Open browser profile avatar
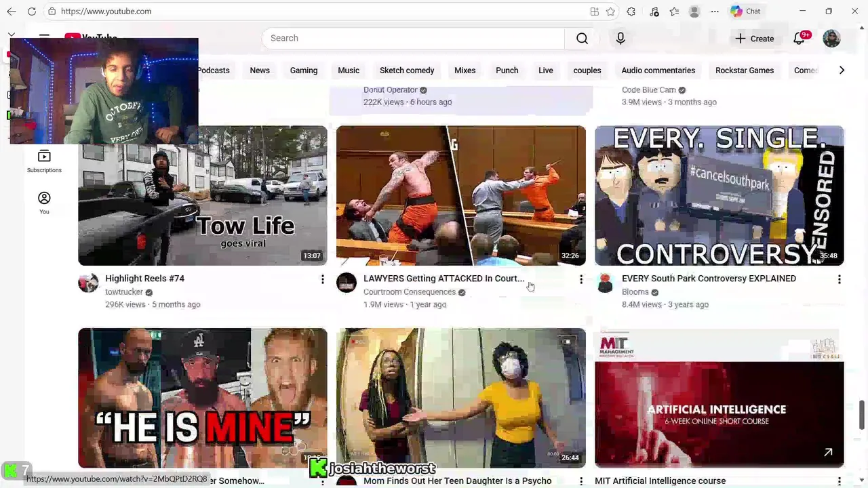Image resolution: width=868 pixels, height=488 pixels. pos(694,12)
